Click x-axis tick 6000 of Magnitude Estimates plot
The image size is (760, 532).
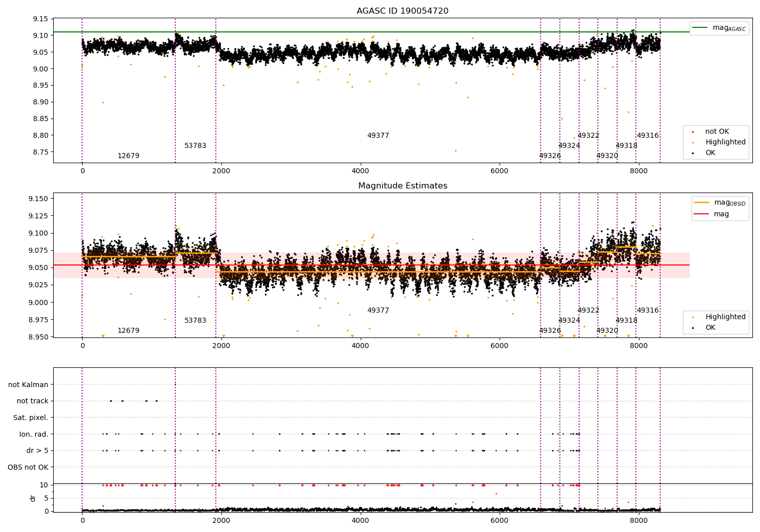coord(500,346)
